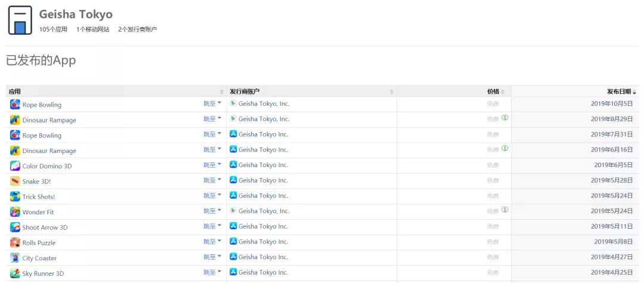This screenshot has width=644, height=283.
Task: Open the Shoot Arrow 3D app link
Action: coord(45,227)
